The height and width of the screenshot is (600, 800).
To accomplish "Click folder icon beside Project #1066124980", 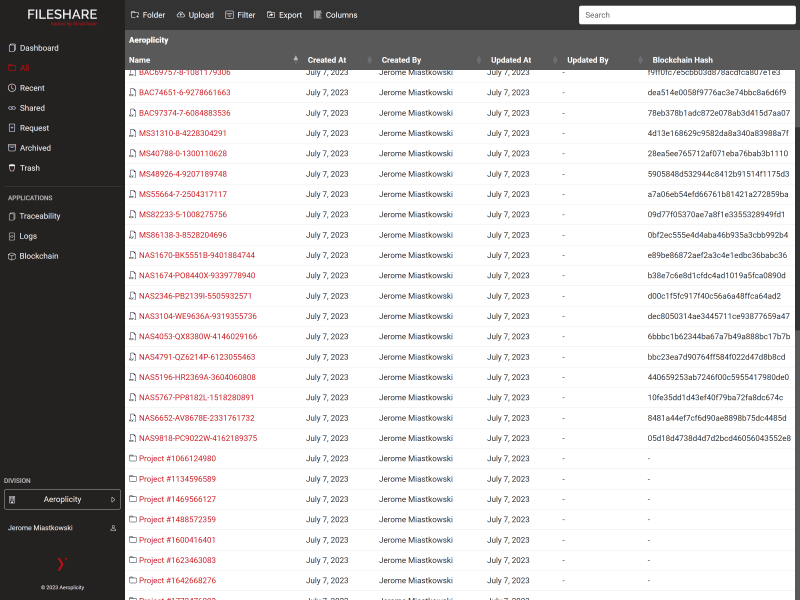I will (x=133, y=458).
